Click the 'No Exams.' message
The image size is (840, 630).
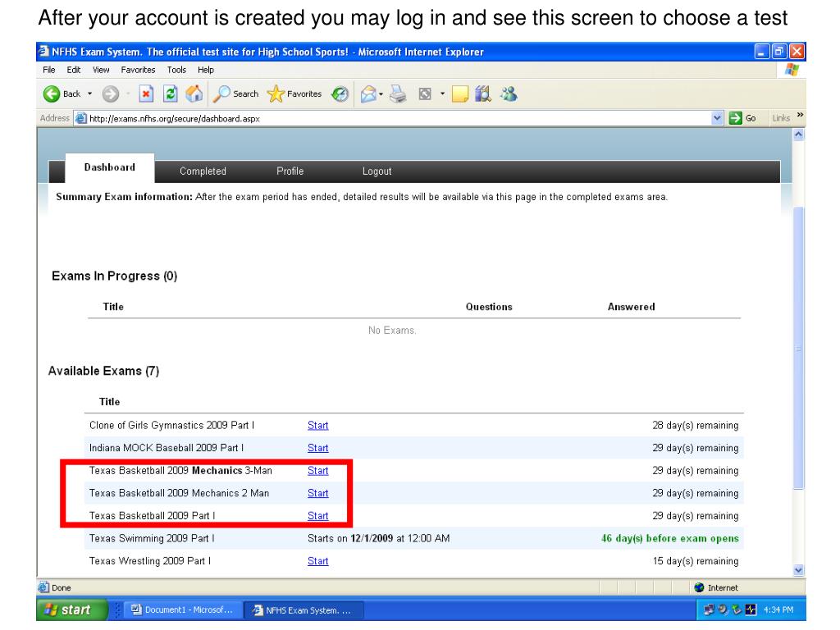tap(392, 331)
